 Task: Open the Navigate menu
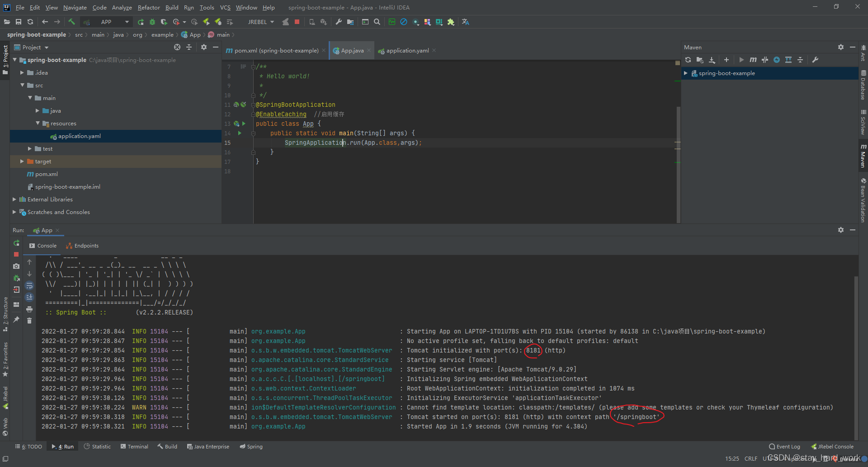75,7
